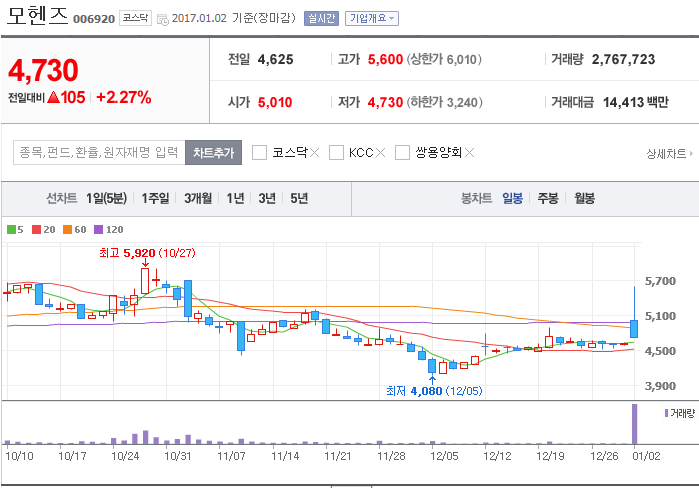Image resolution: width=699 pixels, height=488 pixels.
Task: Click the green 5-day moving average swatch
Action: tap(11, 230)
